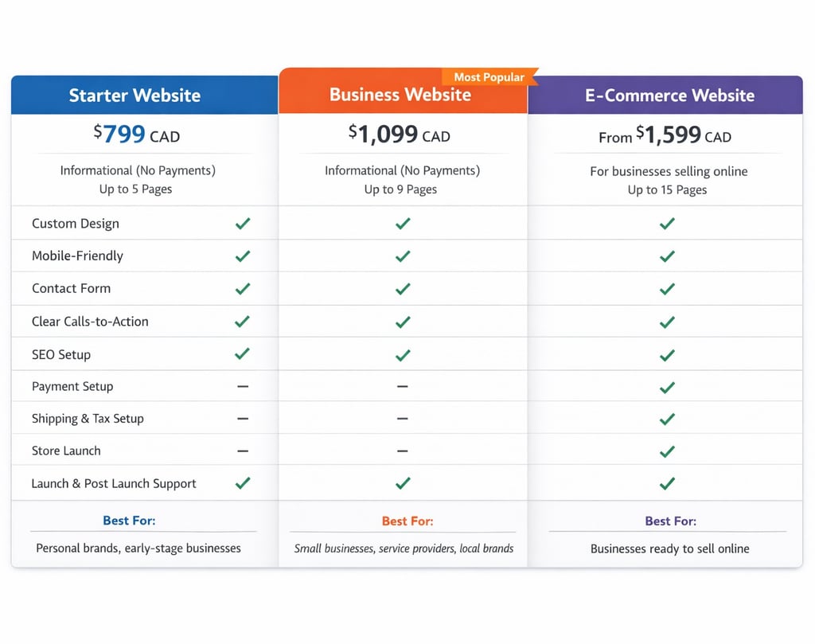
Task: Click the Starter Payment Setup dash
Action: tap(243, 386)
